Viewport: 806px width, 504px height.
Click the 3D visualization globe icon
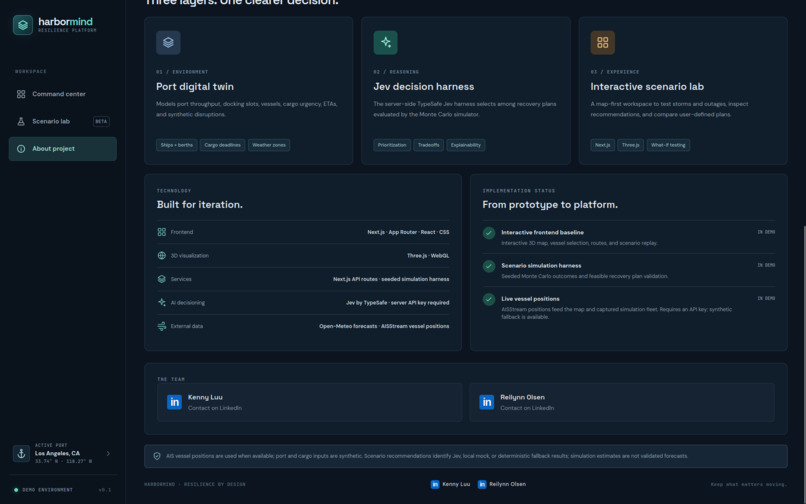tap(161, 256)
